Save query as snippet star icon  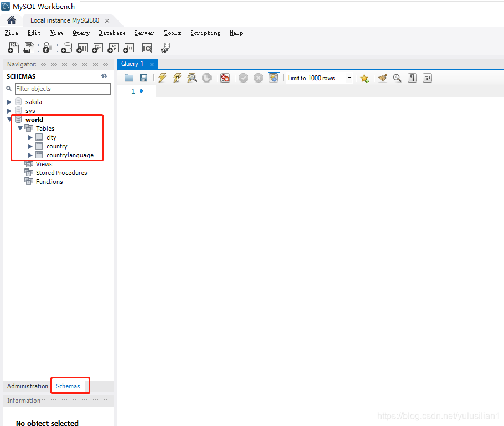[x=365, y=78]
